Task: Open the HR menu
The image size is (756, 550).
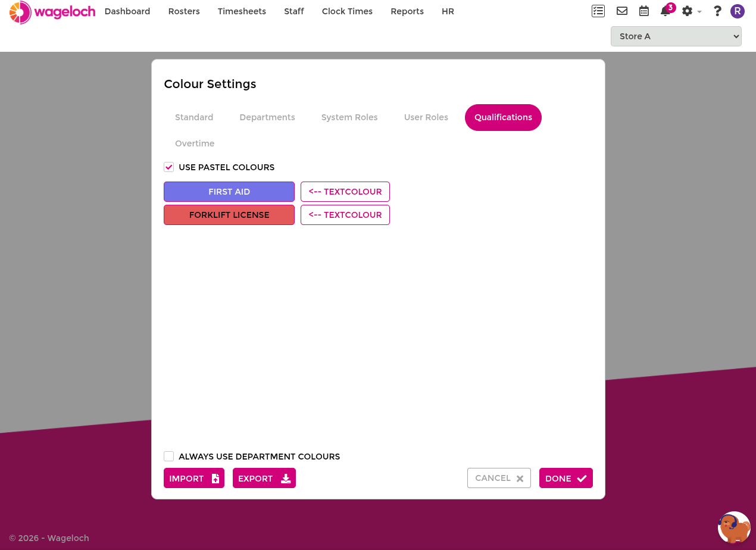Action: coord(448,11)
